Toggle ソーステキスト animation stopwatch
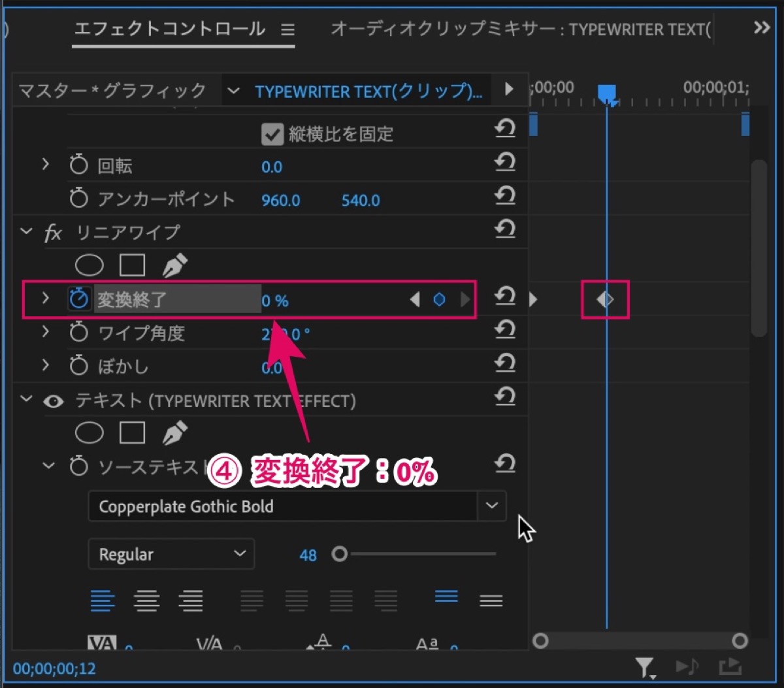784x688 pixels. pos(78,467)
